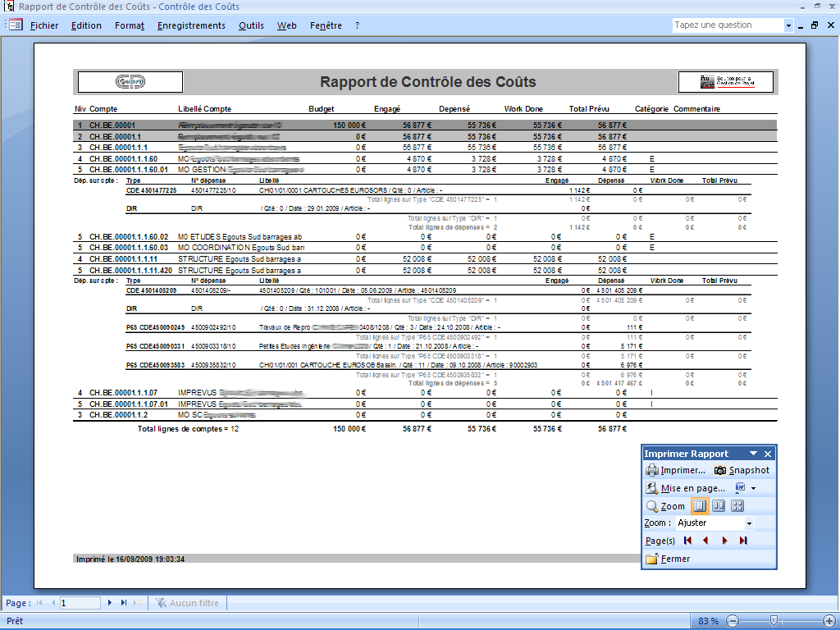Open the Edition menu
This screenshot has width=840, height=630.
pyautogui.click(x=86, y=25)
